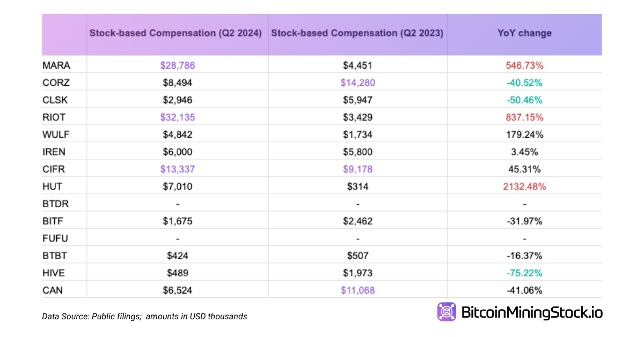Click the RIOT ticker label

55,118
